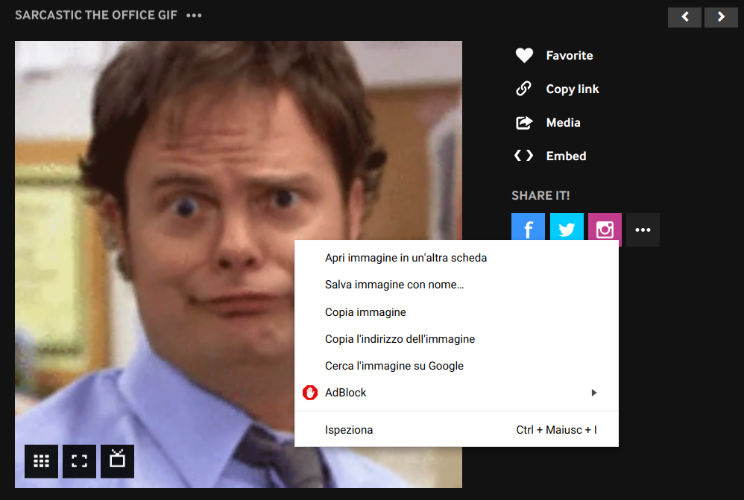
Task: Expand the AdBlock submenu arrow
Action: 594,393
